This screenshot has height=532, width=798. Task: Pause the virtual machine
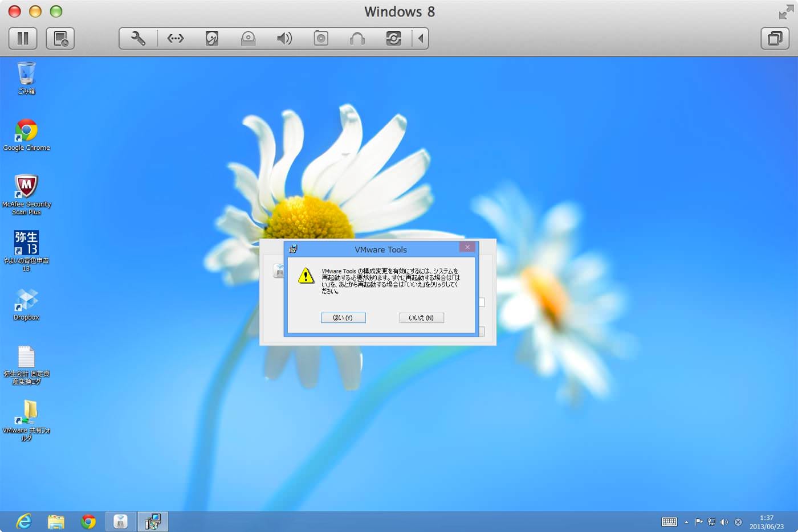click(x=23, y=39)
